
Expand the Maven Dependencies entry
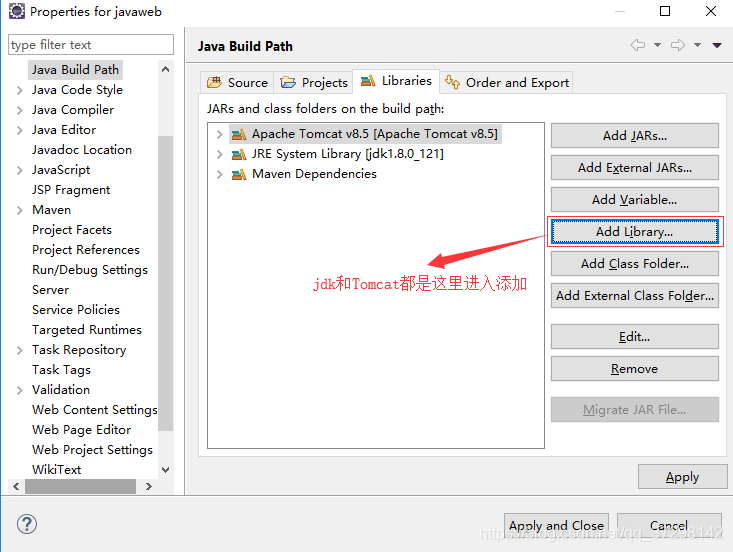pyautogui.click(x=219, y=174)
